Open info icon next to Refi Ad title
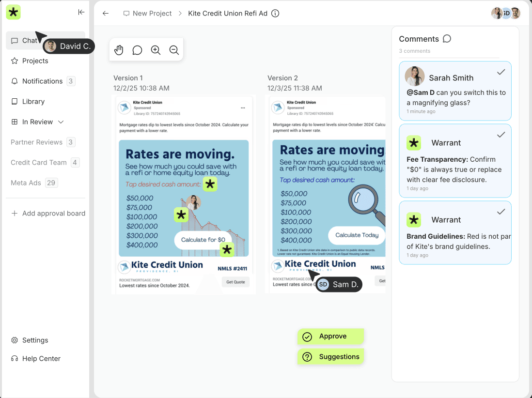 pos(275,13)
